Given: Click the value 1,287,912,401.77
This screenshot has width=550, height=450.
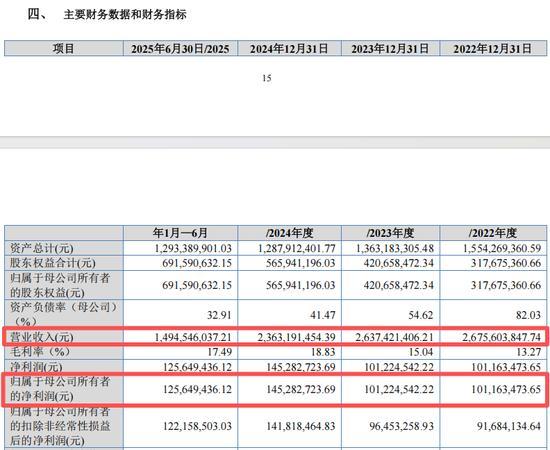Looking at the screenshot, I should tap(297, 248).
